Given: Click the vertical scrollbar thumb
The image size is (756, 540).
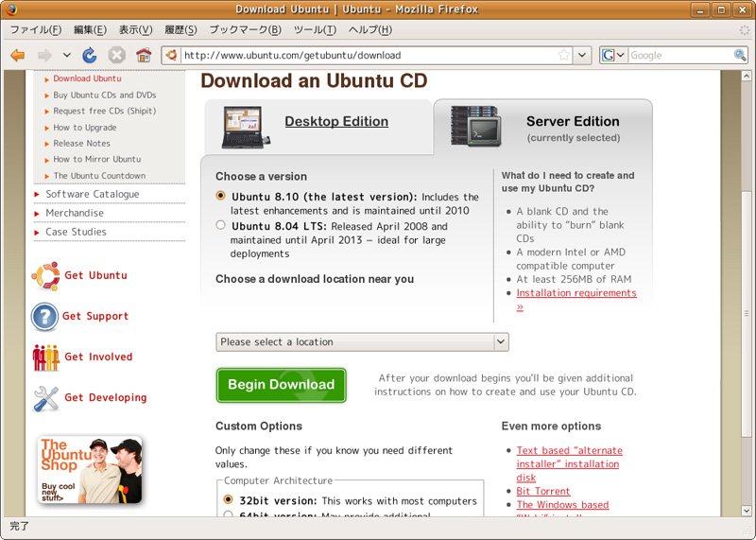Looking at the screenshot, I should tap(747, 313).
